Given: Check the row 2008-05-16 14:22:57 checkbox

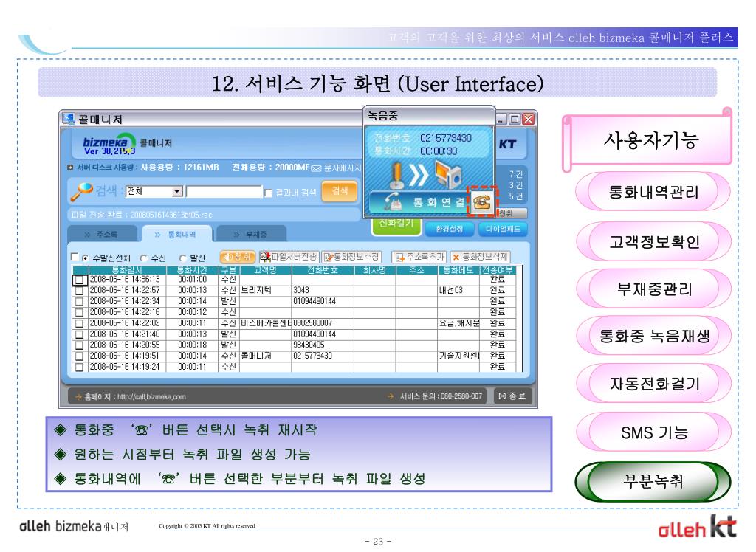Looking at the screenshot, I should pos(80,291).
